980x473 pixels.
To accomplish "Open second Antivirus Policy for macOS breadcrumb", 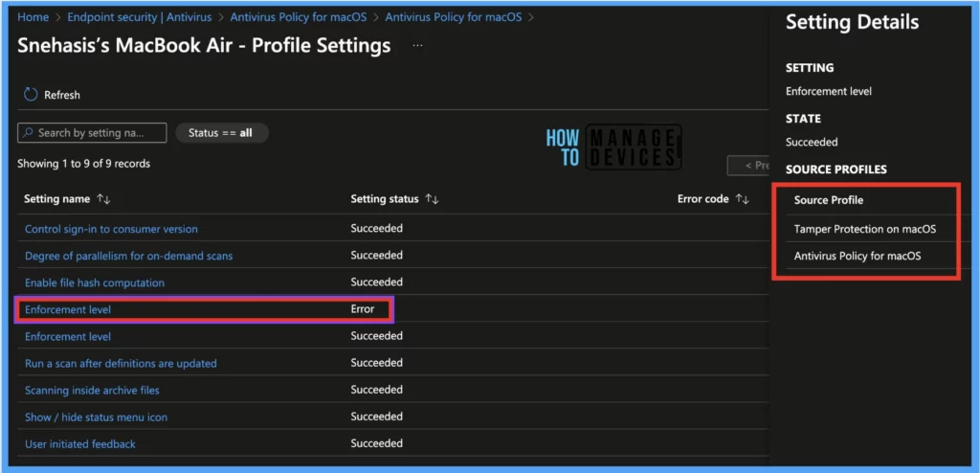I will [453, 17].
